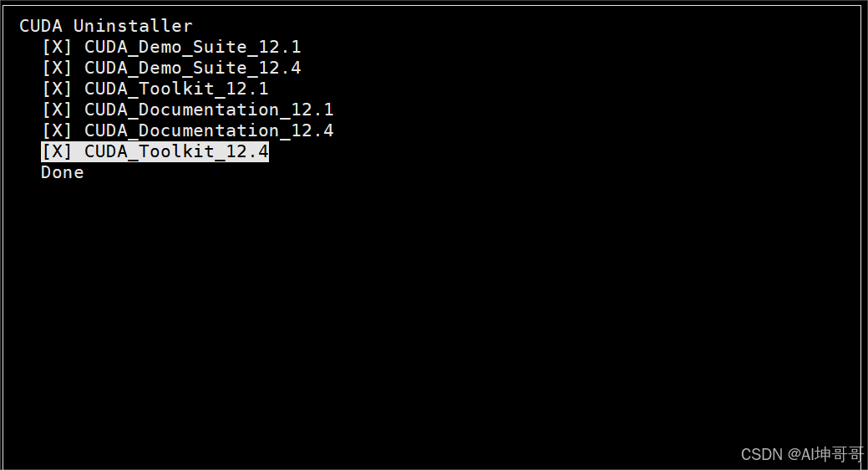Toggle the CUDA_Documentation_12.1 checkbox
Screen dimensions: 868x470
coord(57,110)
